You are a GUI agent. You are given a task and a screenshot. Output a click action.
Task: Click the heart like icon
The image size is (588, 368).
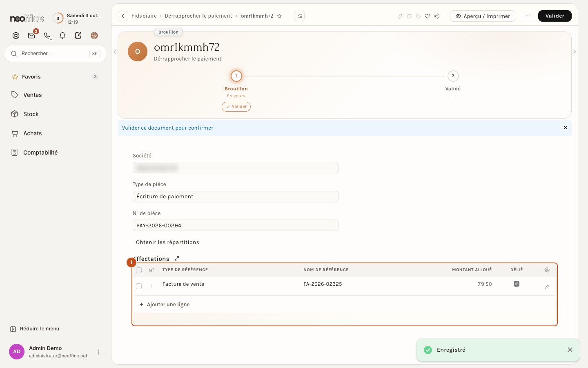[427, 16]
